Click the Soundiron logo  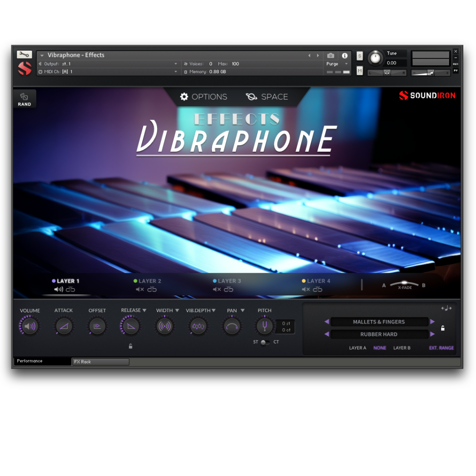[427, 95]
